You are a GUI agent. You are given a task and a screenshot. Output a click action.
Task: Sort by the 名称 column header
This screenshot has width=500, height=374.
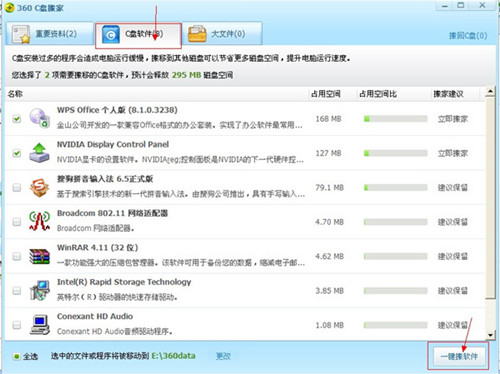coord(15,94)
